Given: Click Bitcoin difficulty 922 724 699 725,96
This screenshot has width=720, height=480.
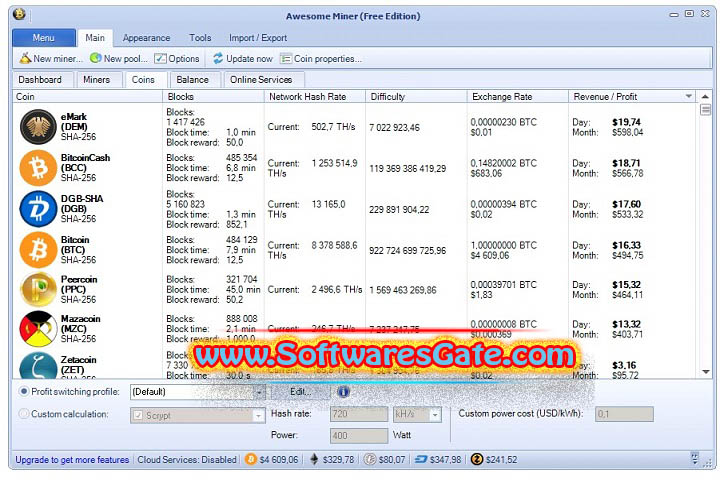Looking at the screenshot, I should coord(407,251).
